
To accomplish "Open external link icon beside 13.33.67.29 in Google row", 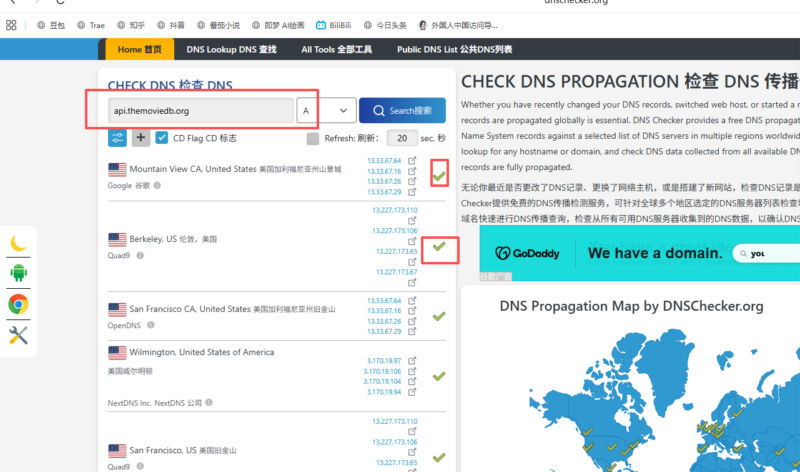I will 412,192.
